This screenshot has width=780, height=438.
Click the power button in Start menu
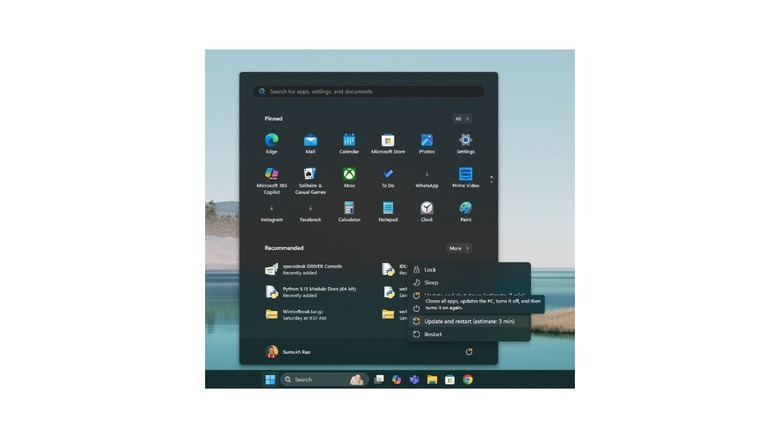pos(469,352)
